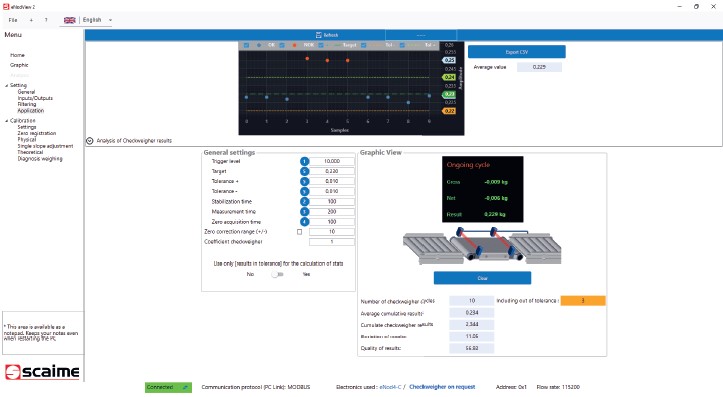The image size is (723, 397).
Task: Click the blue badge 2 beside Stabilization time
Action: point(304,201)
